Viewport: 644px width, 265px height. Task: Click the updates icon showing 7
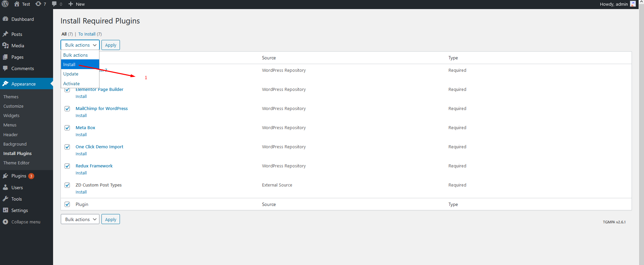(38, 4)
